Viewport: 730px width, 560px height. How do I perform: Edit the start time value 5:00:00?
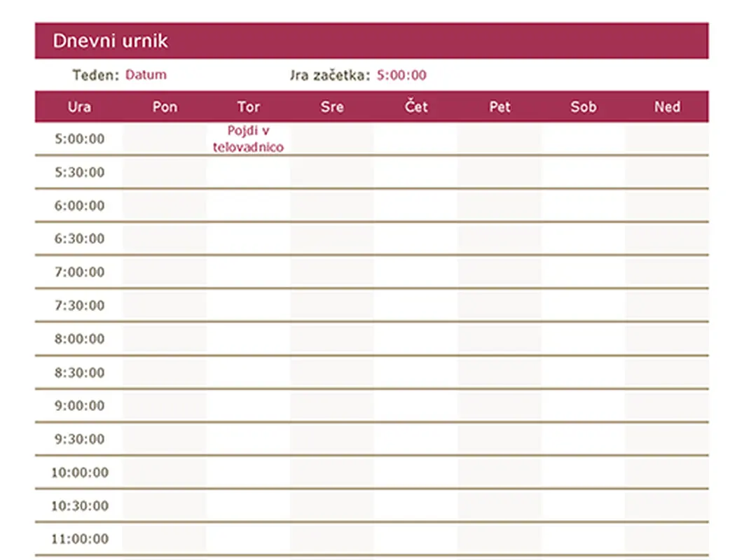401,75
